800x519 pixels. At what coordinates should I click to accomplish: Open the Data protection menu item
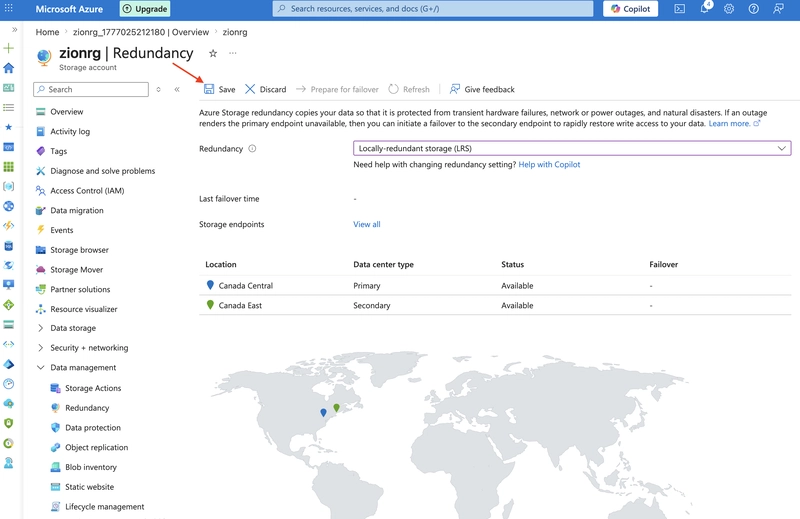click(x=93, y=428)
